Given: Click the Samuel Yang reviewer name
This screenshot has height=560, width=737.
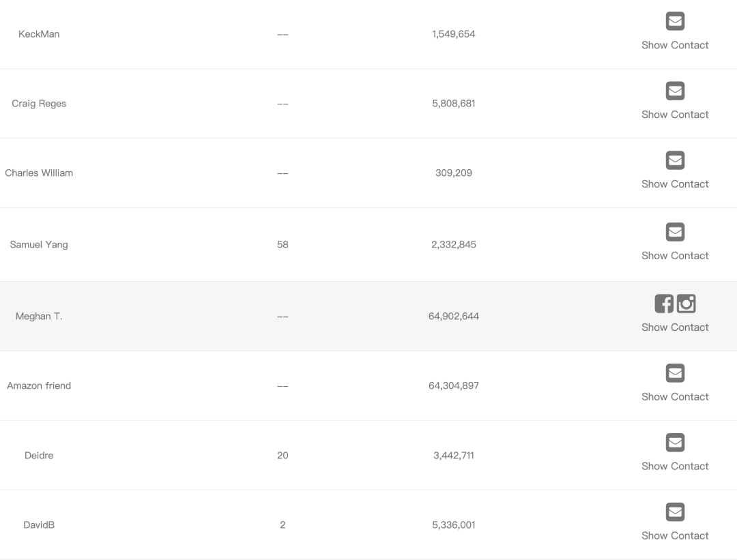Looking at the screenshot, I should [39, 245].
